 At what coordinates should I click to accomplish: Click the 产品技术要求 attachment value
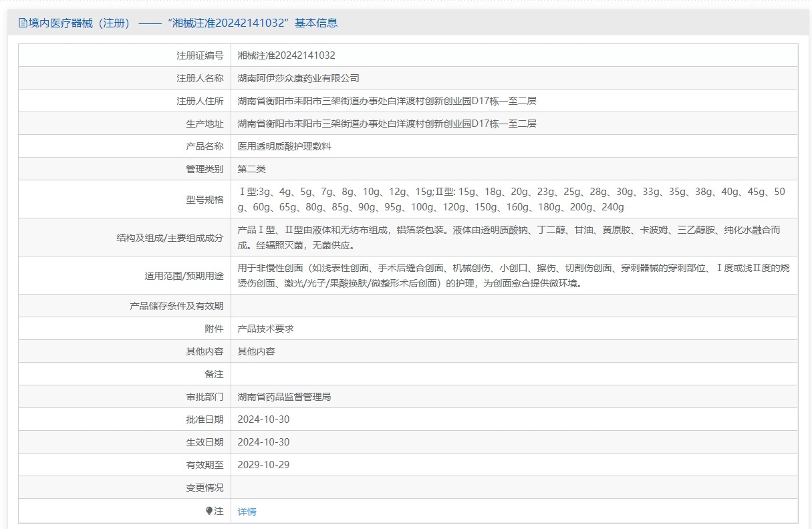point(266,329)
